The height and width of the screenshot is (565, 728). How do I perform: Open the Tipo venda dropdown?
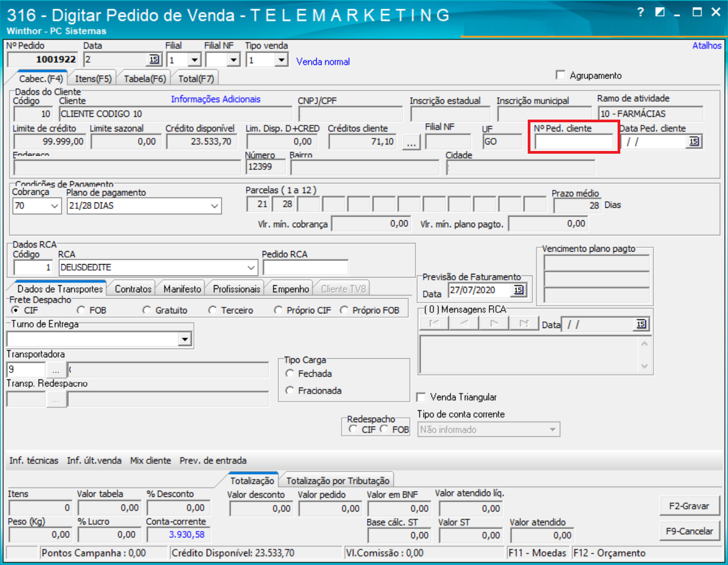point(281,60)
